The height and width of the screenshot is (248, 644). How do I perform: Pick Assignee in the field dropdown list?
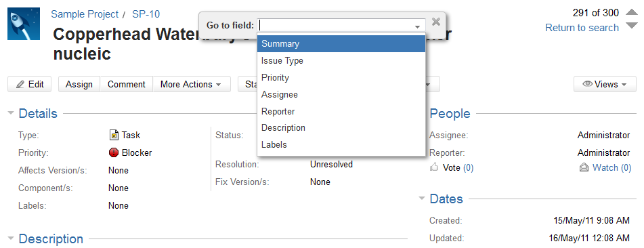coord(341,95)
